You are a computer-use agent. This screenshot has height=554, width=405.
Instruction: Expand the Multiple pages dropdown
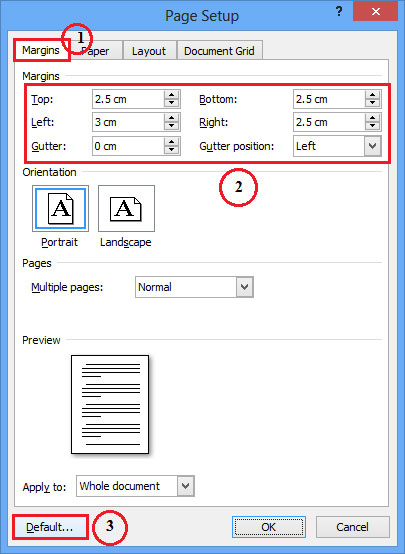245,287
